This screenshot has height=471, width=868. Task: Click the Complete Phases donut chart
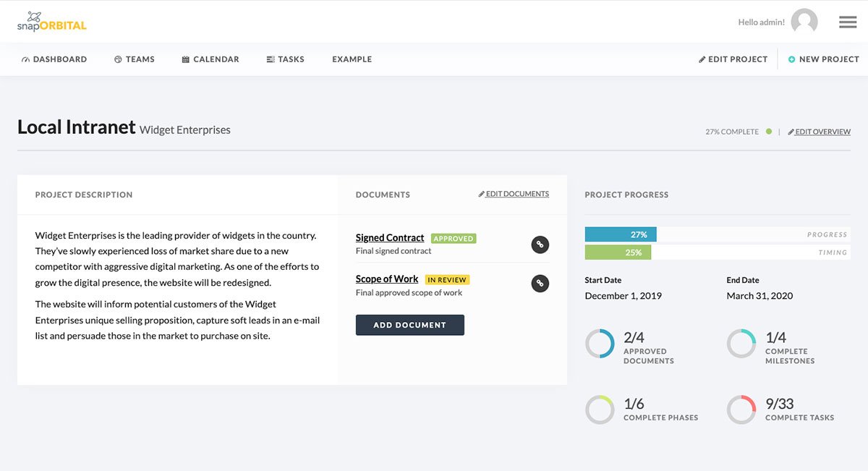(600, 410)
